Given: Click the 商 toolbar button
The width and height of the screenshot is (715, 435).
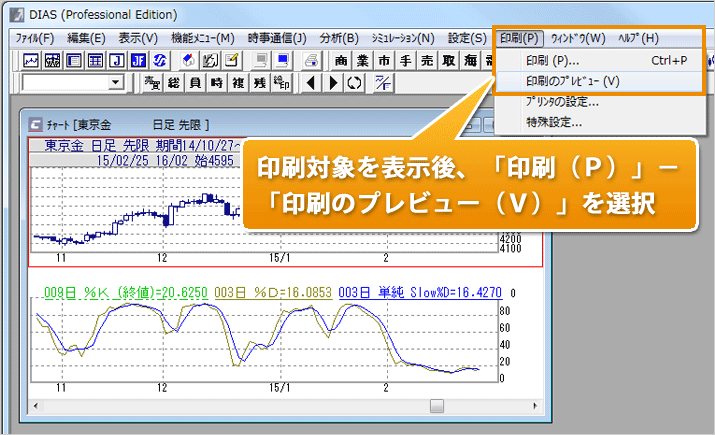Looking at the screenshot, I should tap(342, 60).
